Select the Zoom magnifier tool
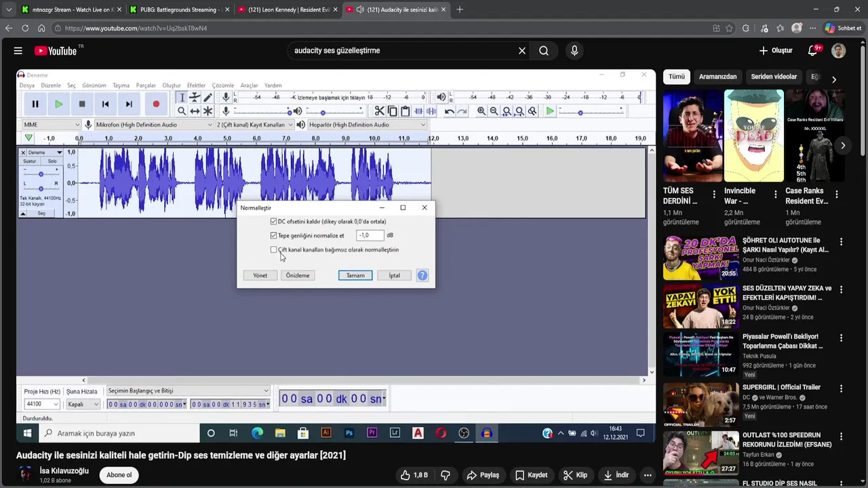This screenshot has width=868, height=488. tap(181, 111)
